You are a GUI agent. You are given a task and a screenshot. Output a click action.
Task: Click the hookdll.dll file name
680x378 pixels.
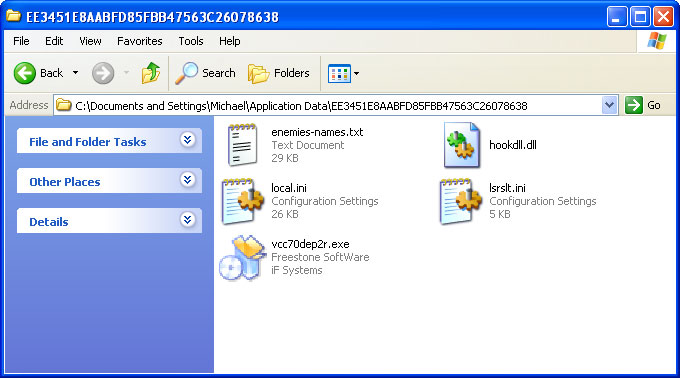[513, 145]
